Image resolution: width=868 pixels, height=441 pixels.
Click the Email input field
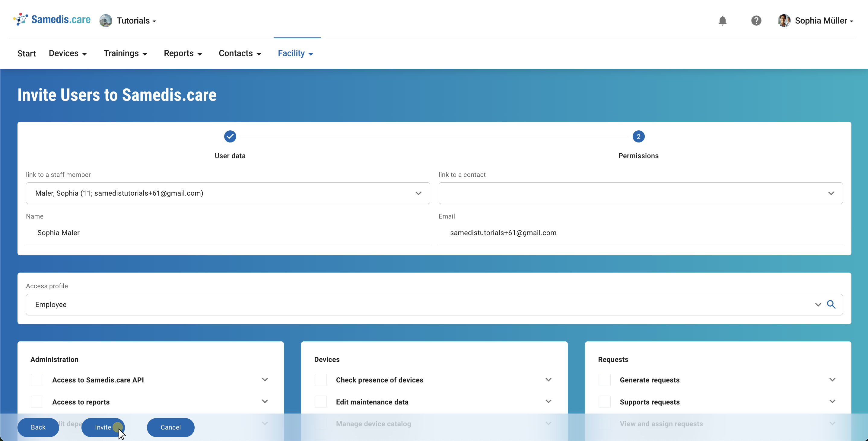click(x=641, y=233)
